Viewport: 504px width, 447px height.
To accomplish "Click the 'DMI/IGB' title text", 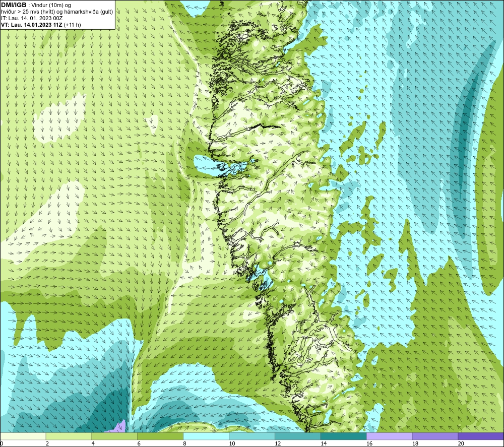I will [14, 5].
